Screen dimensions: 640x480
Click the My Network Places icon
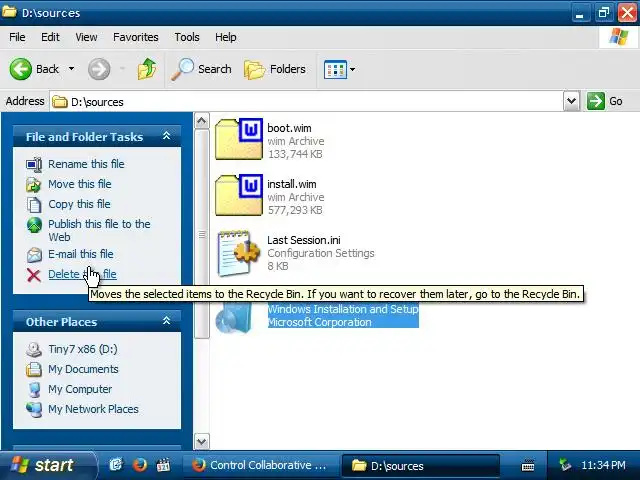34,409
